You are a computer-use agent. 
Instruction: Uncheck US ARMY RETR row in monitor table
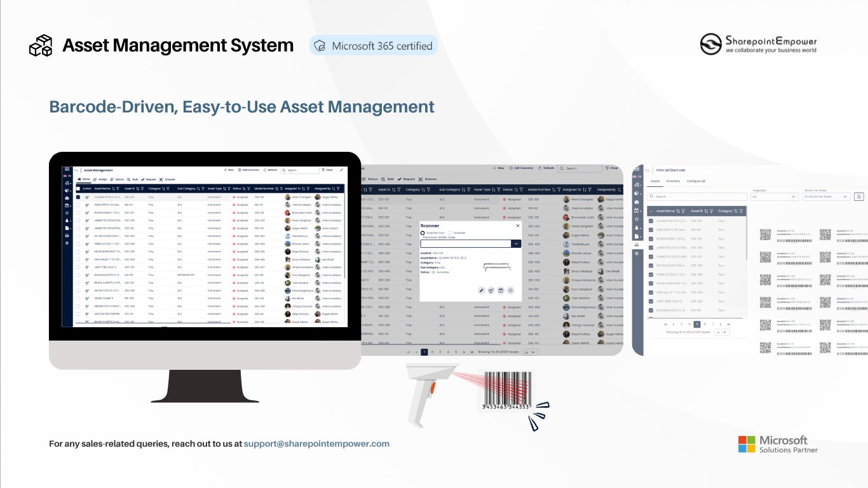tap(78, 197)
